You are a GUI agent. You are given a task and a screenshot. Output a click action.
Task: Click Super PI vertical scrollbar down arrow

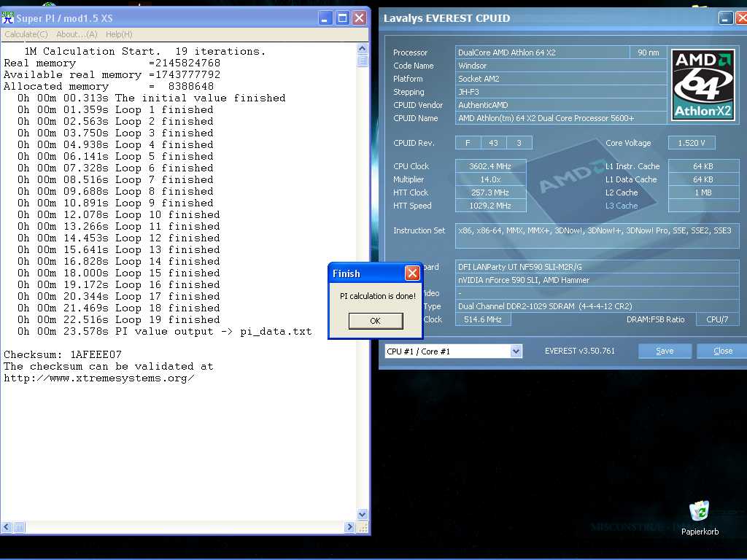pyautogui.click(x=362, y=514)
